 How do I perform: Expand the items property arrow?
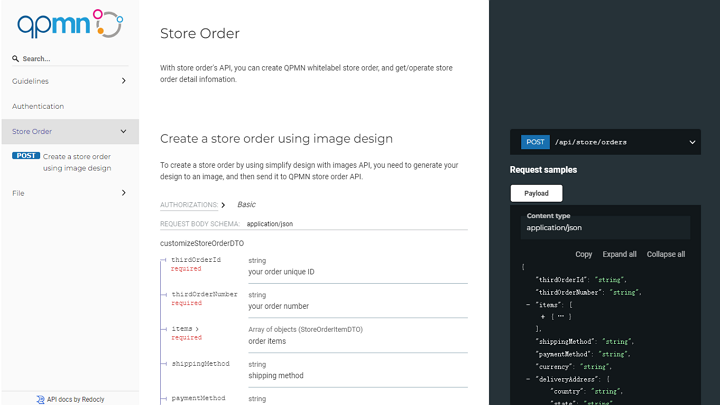click(197, 329)
